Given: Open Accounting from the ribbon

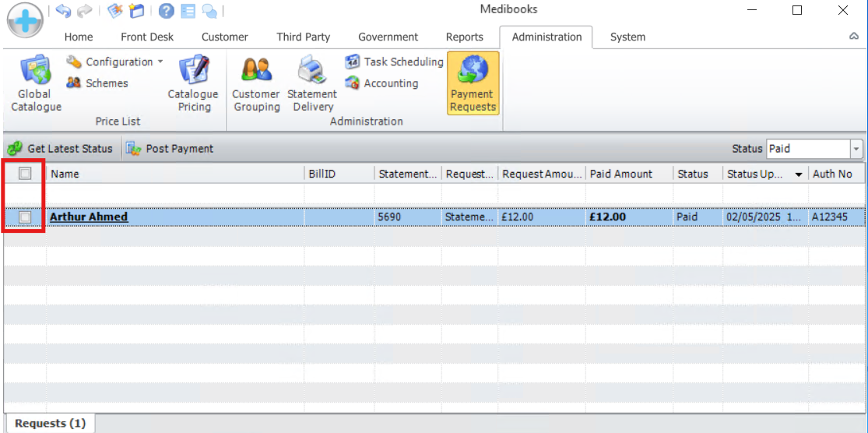Looking at the screenshot, I should pyautogui.click(x=352, y=83).
